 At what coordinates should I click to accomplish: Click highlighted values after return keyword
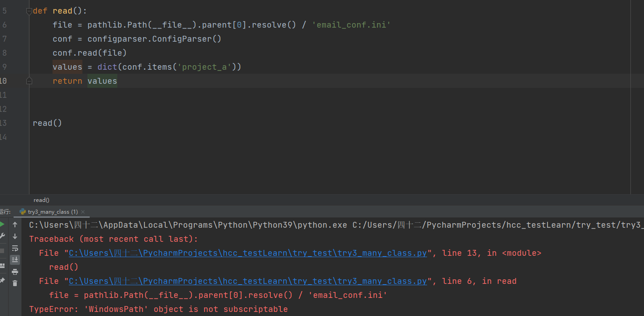[x=102, y=81]
